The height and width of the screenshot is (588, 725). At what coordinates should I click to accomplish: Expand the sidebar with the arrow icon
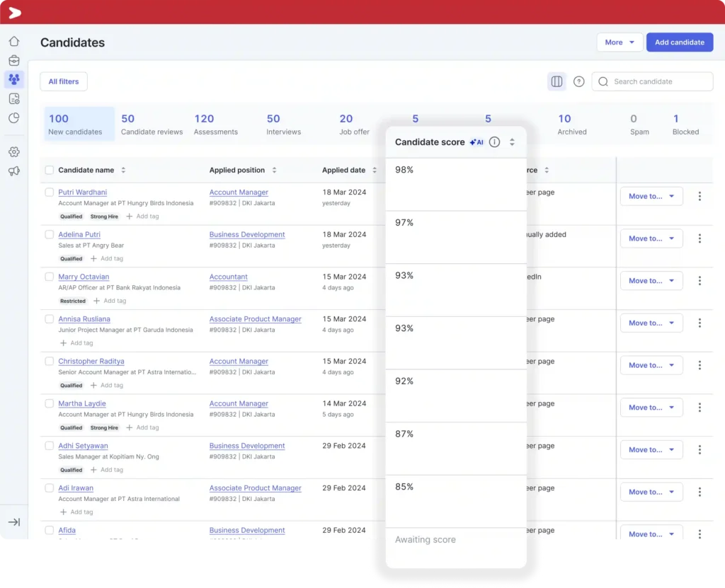tap(14, 522)
